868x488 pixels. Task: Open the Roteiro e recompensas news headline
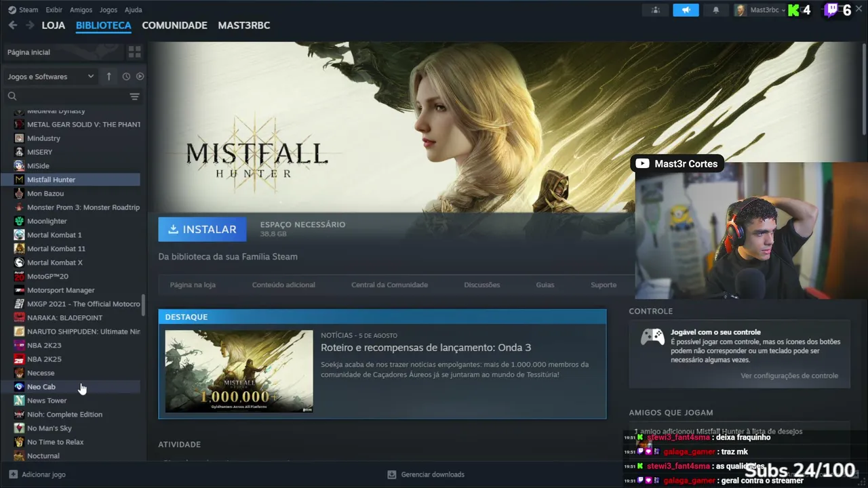tap(426, 348)
